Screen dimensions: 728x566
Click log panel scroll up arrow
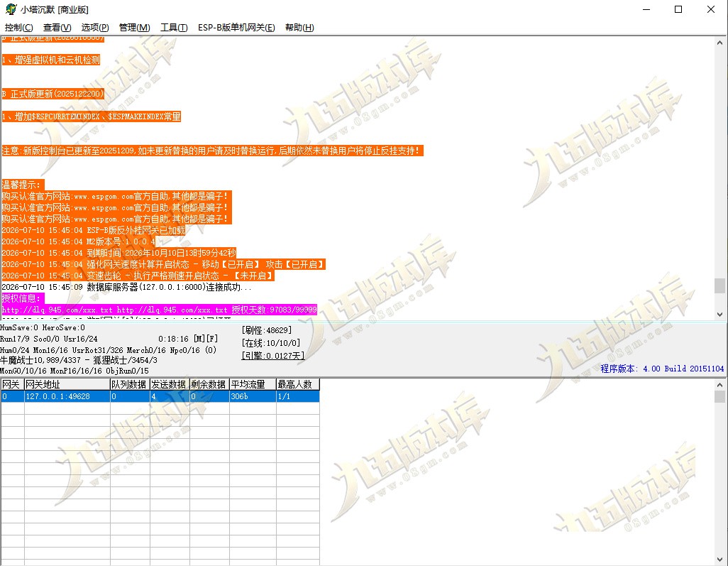pos(719,43)
